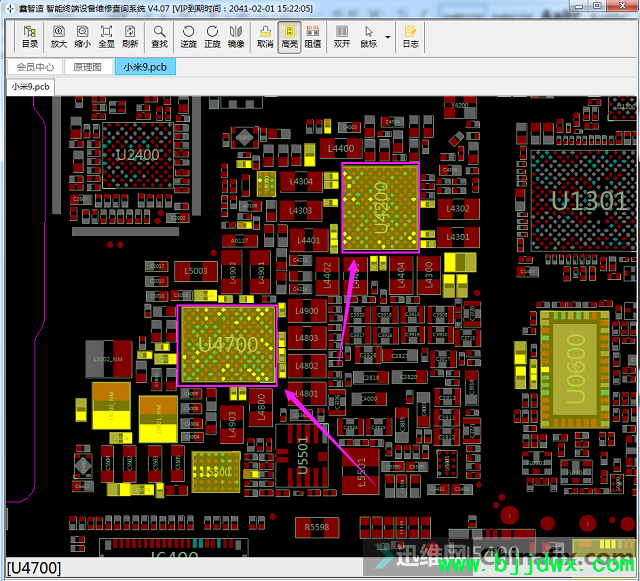The height and width of the screenshot is (581, 640).
Task: Select the U2400 chip
Action: (137, 155)
